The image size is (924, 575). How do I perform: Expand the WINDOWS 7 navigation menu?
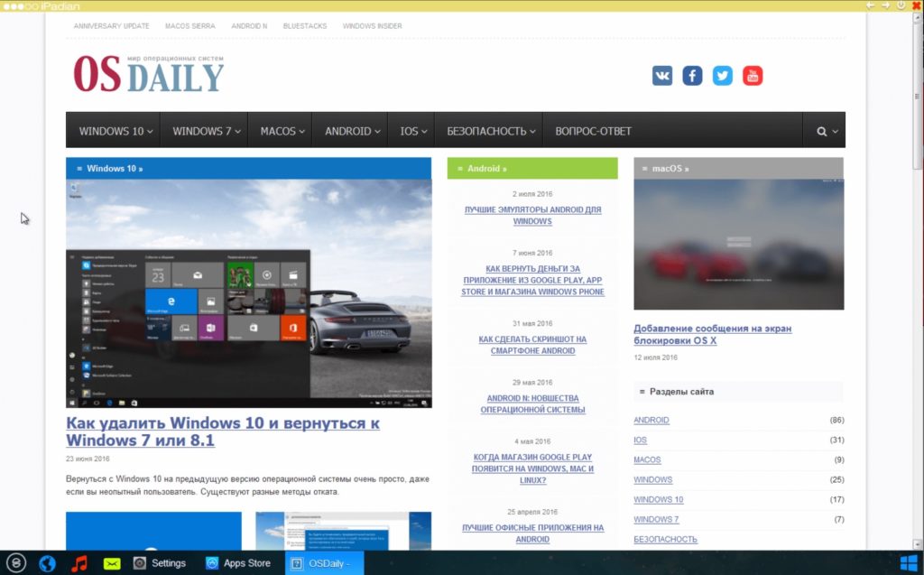[x=207, y=131]
